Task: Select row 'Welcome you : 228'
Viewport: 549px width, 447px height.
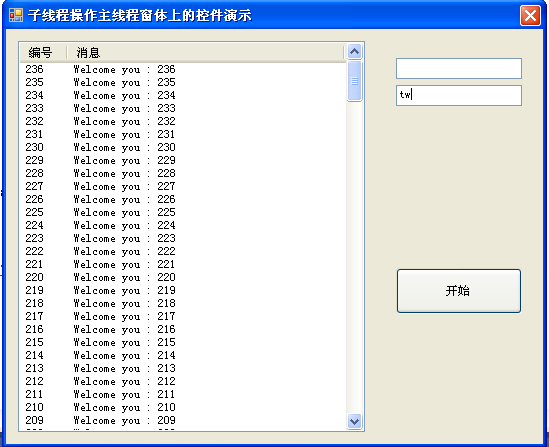Action: (x=183, y=173)
